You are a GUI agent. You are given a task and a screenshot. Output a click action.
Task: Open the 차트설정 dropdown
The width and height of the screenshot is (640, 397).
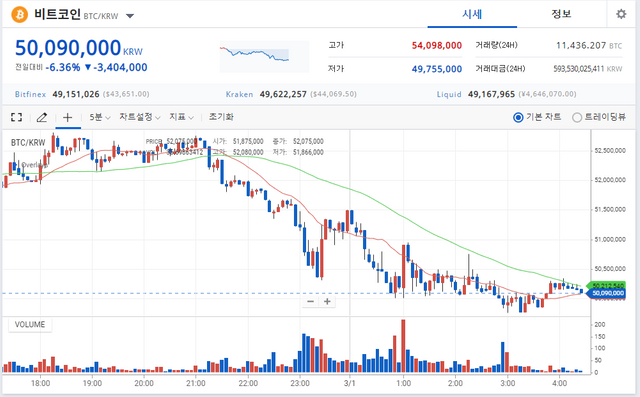pos(140,117)
